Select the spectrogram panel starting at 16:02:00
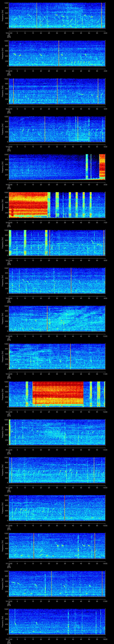114x644 pixels. tap(57, 53)
